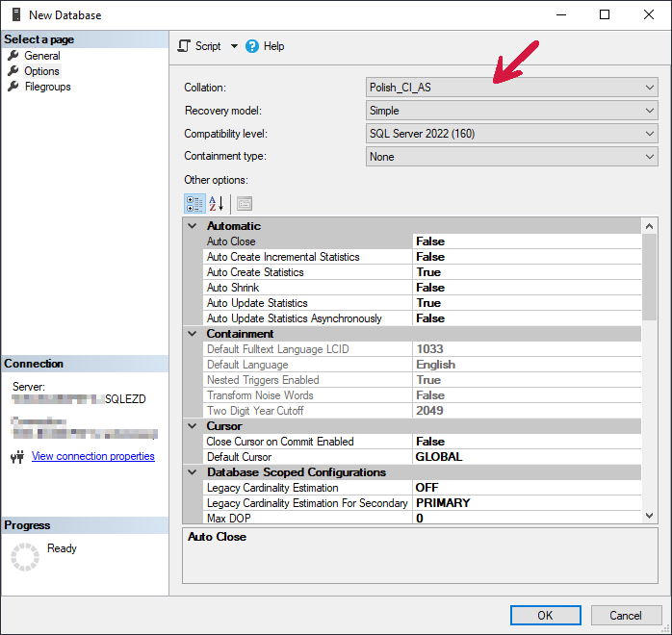This screenshot has height=635, width=672.
Task: Click the OK button
Action: pyautogui.click(x=545, y=615)
